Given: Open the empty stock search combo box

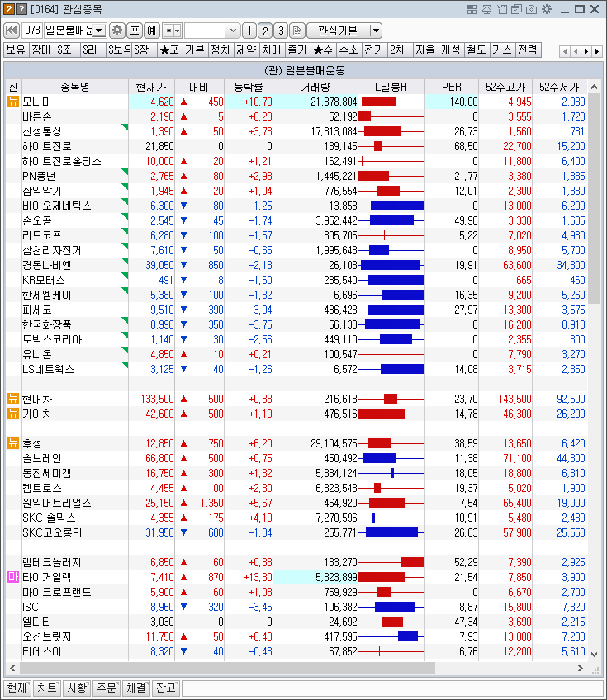Looking at the screenshot, I should coord(211,31).
